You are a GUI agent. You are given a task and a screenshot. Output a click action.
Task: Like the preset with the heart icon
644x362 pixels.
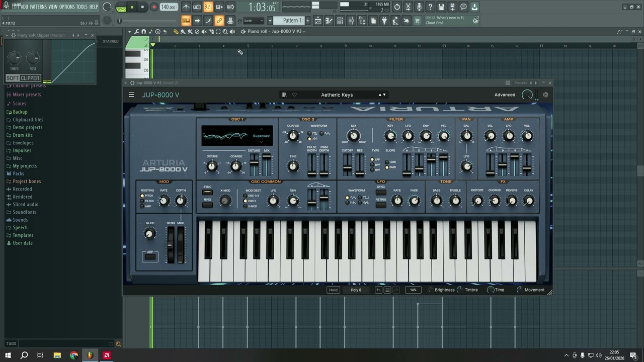(x=294, y=95)
